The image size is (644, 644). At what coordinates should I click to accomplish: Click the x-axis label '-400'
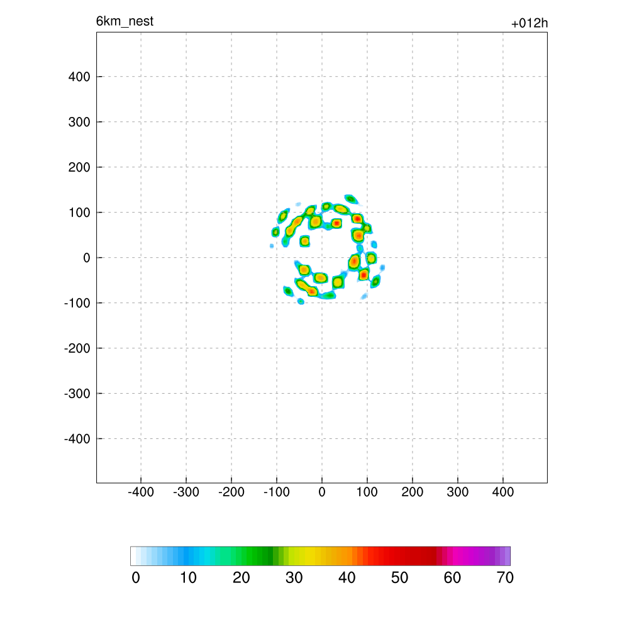(x=141, y=492)
